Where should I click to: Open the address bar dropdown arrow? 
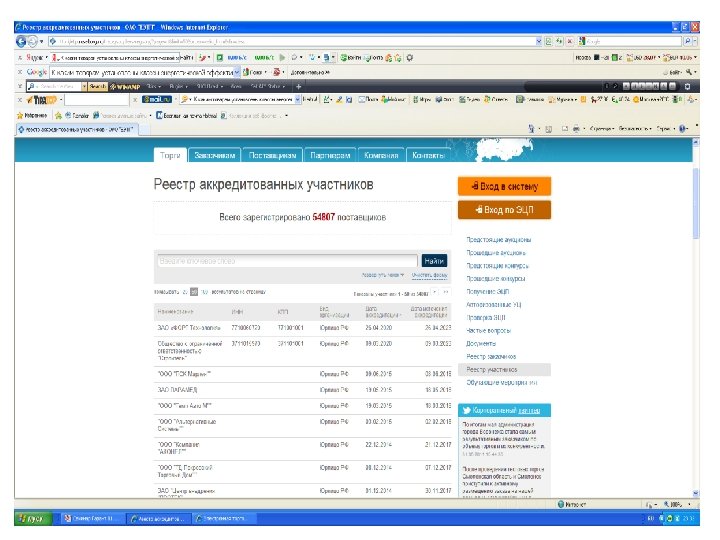tap(539, 41)
